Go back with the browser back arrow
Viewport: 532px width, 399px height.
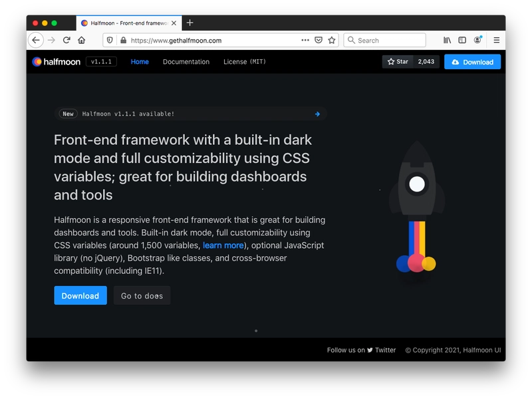point(36,41)
